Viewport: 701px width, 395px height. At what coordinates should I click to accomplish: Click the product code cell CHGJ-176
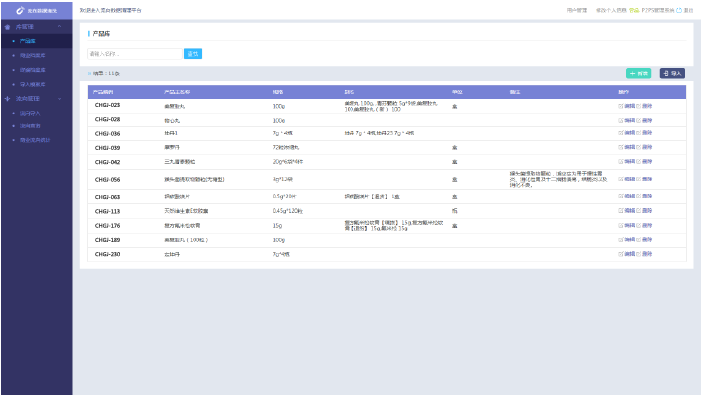[107, 226]
